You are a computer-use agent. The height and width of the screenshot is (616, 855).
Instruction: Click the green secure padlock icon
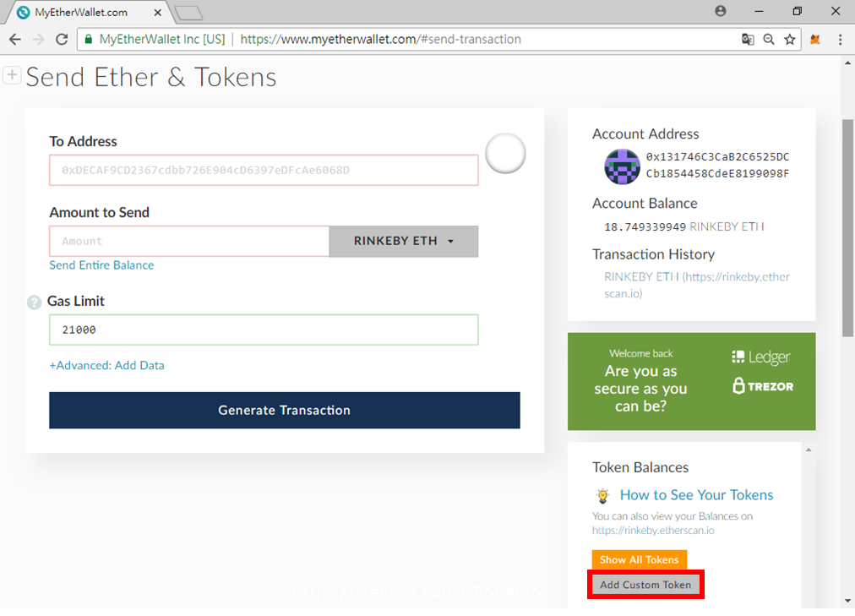click(x=88, y=39)
